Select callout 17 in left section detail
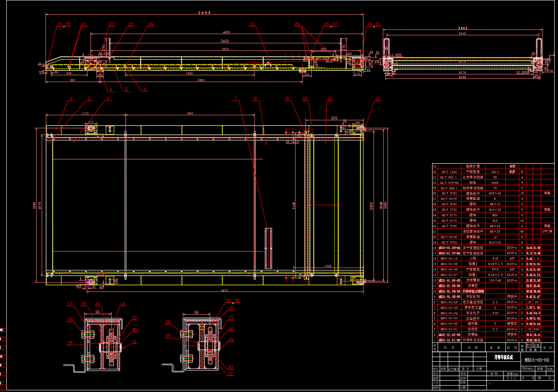The width and height of the screenshot is (558, 392). (x=70, y=304)
